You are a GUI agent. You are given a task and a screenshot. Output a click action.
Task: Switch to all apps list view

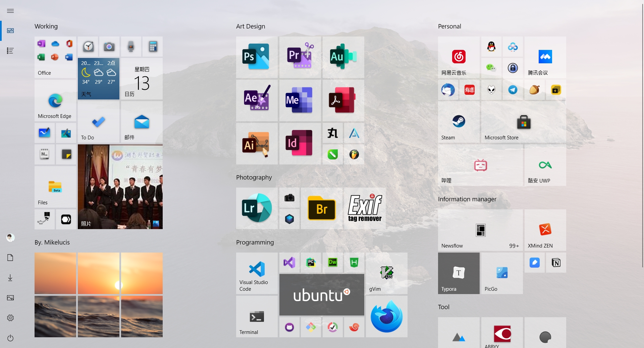[10, 51]
